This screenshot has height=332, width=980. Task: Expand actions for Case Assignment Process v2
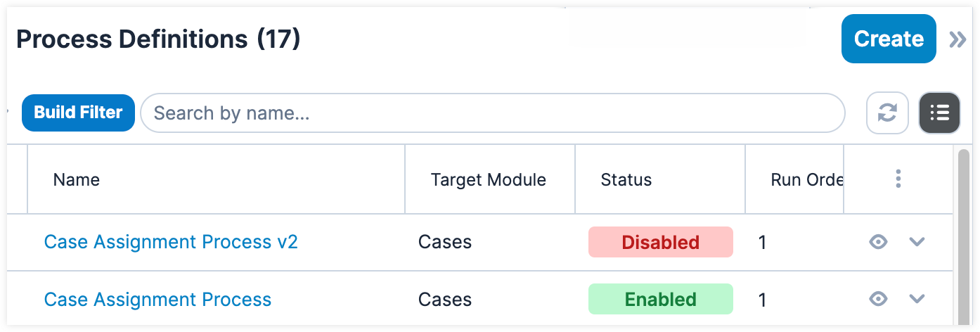coord(916,242)
